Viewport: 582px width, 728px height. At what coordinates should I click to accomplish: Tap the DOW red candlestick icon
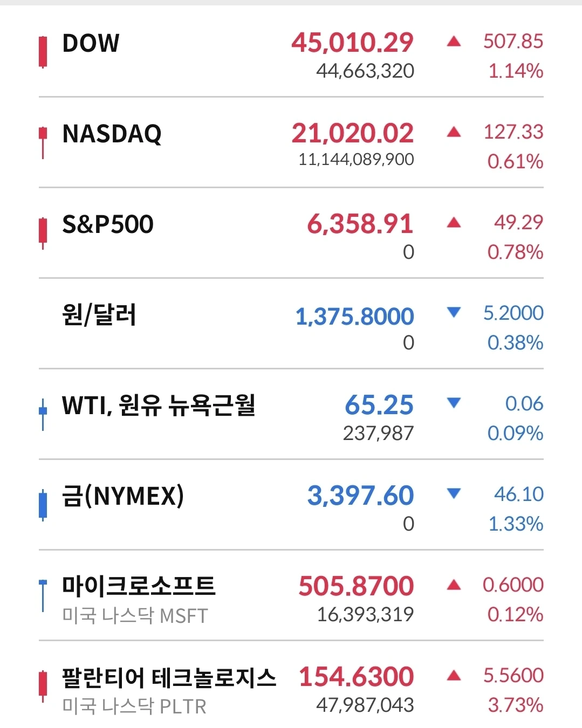(x=43, y=52)
